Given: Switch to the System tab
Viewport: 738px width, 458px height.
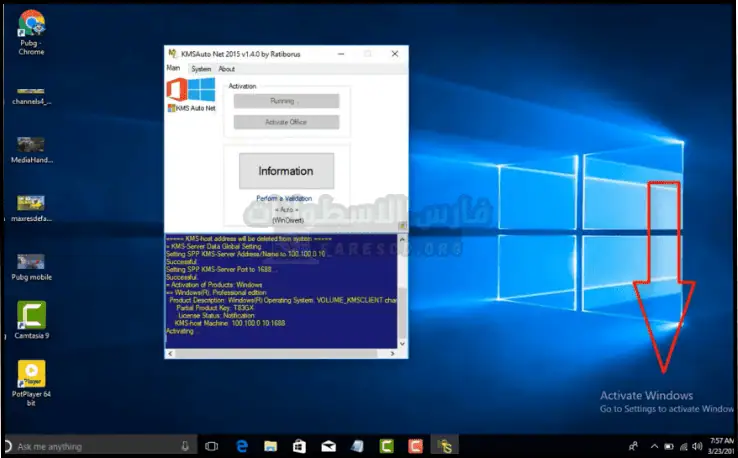Looking at the screenshot, I should (x=201, y=69).
